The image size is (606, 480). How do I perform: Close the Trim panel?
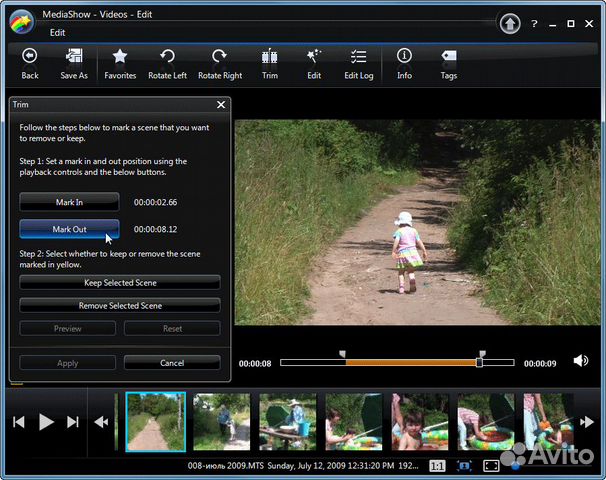(x=221, y=105)
